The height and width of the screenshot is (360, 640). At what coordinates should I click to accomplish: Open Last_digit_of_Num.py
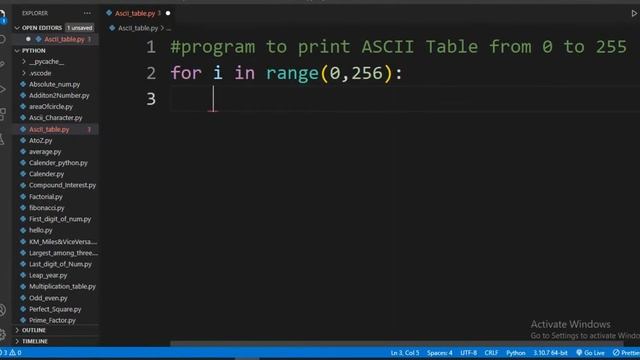point(60,264)
